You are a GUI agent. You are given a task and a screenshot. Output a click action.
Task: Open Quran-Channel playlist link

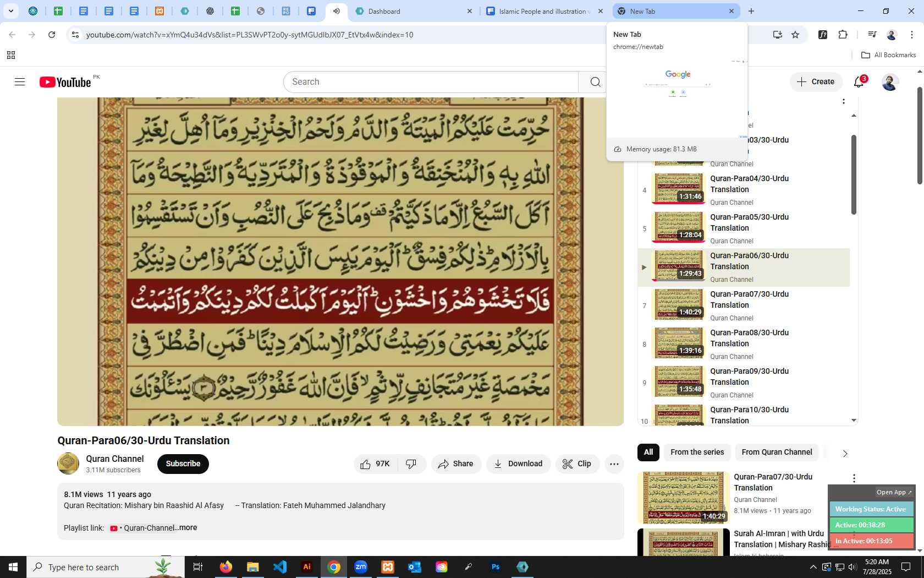(x=142, y=528)
